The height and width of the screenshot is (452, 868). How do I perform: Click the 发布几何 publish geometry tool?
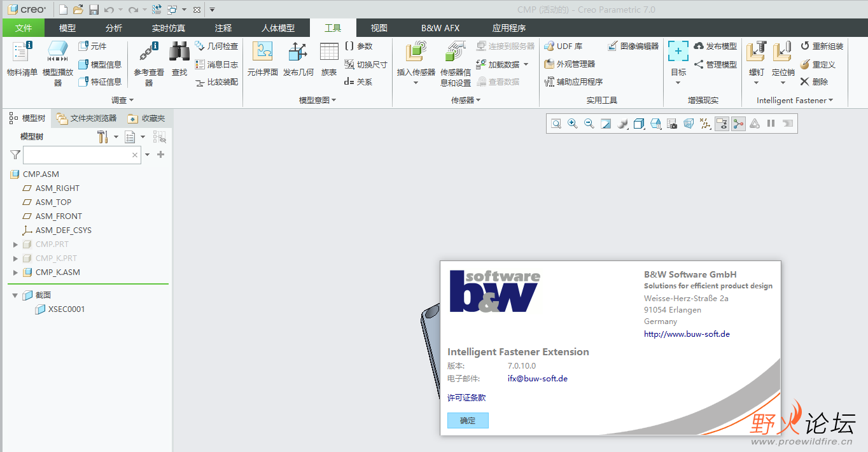coord(298,60)
